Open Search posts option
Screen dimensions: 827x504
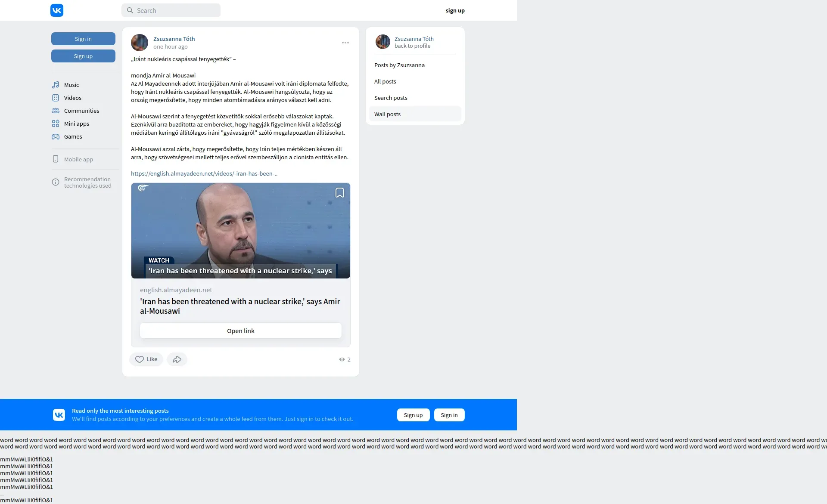pyautogui.click(x=390, y=98)
